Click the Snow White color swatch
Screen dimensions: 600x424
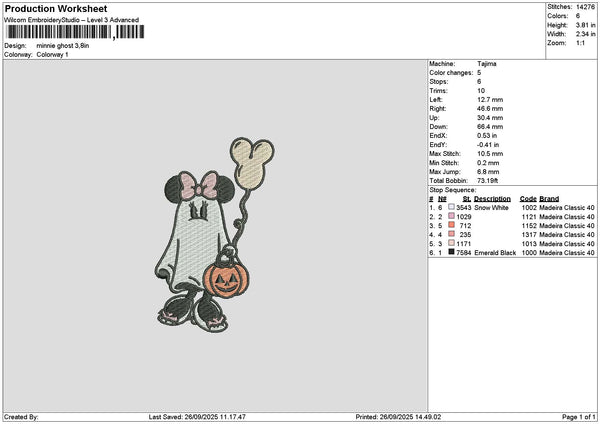tap(452, 207)
